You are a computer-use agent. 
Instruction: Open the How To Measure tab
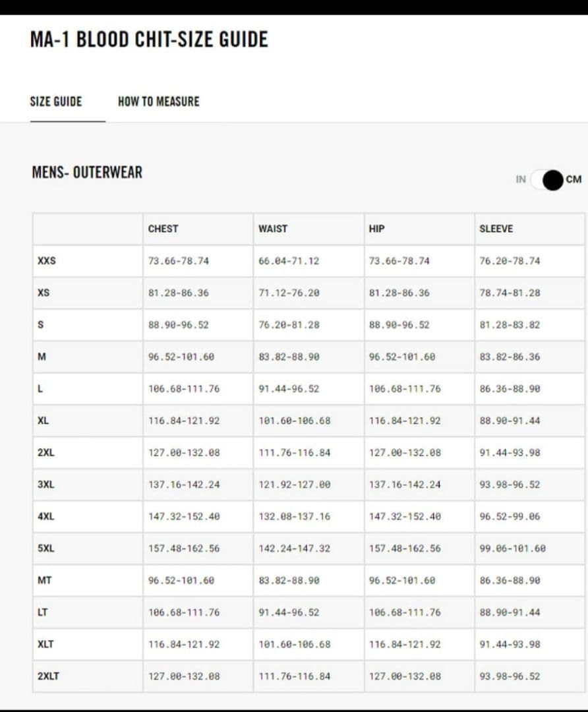pos(158,102)
